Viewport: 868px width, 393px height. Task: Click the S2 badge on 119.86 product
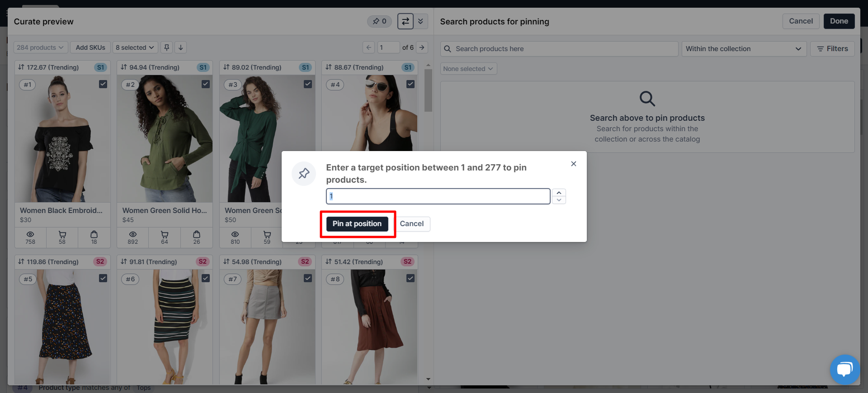100,261
